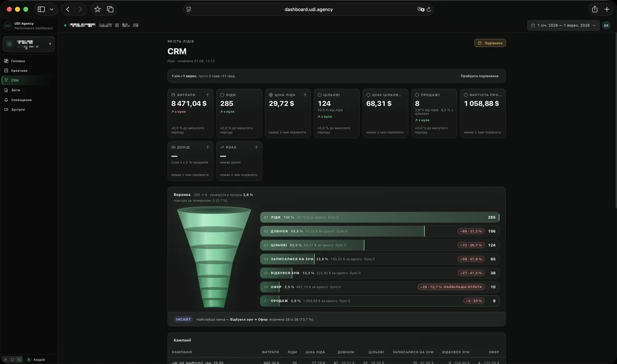
Task: Click the ІНСАЙТ badge below funnel
Action: pyautogui.click(x=183, y=320)
